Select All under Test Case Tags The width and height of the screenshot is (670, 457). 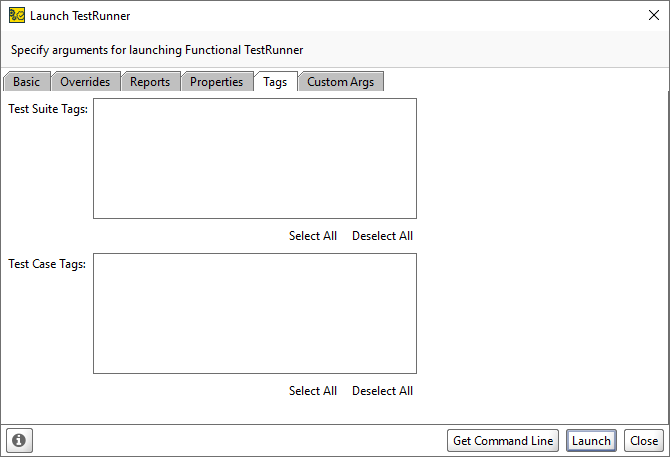point(313,391)
